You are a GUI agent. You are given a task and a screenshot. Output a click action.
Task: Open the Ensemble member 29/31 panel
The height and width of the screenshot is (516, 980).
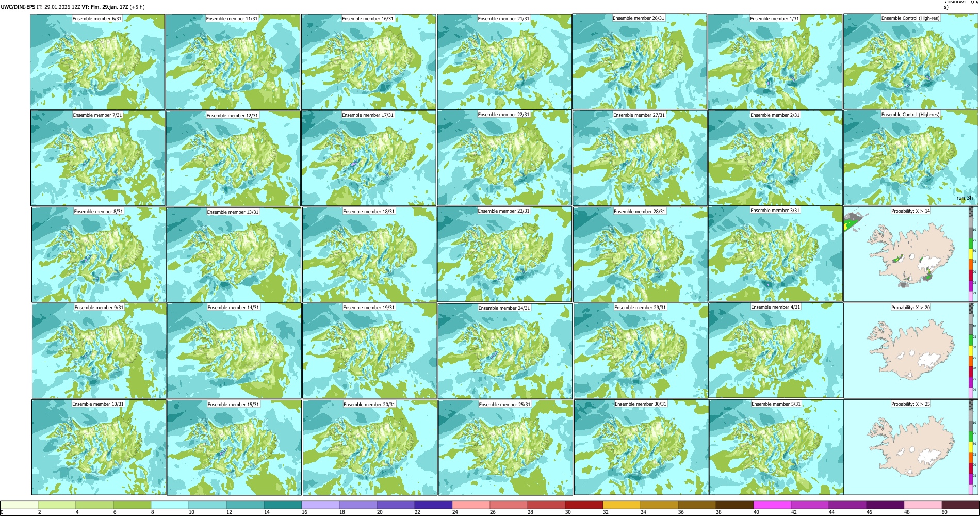tap(641, 351)
